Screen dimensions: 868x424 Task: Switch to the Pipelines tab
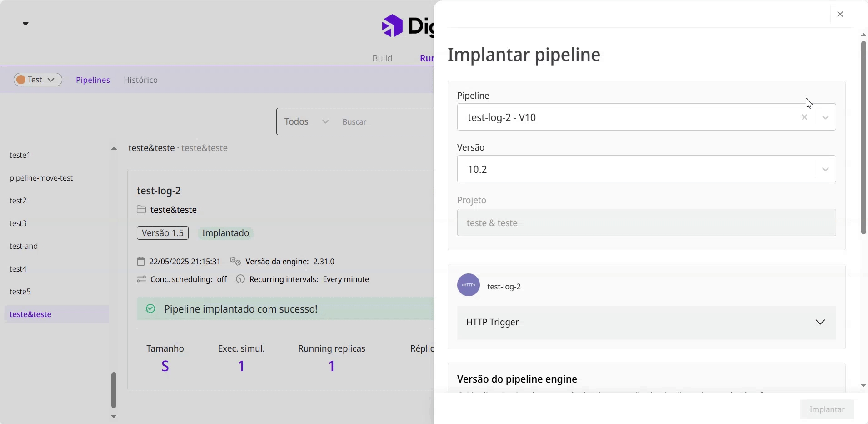(93, 80)
